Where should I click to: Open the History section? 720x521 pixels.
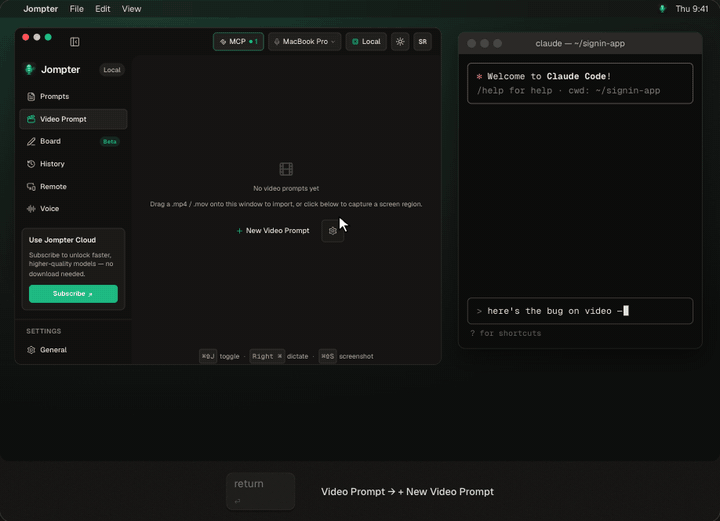[x=73, y=164]
